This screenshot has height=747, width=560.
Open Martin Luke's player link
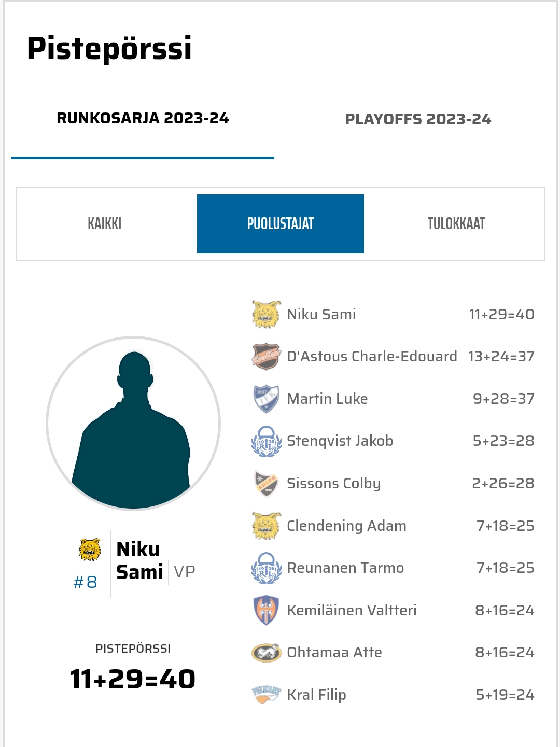327,399
